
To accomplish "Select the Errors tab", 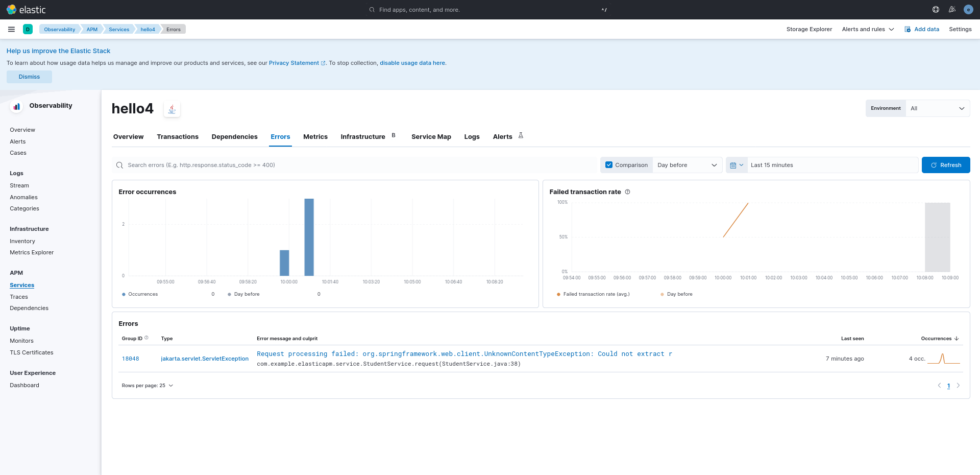I will click(280, 137).
